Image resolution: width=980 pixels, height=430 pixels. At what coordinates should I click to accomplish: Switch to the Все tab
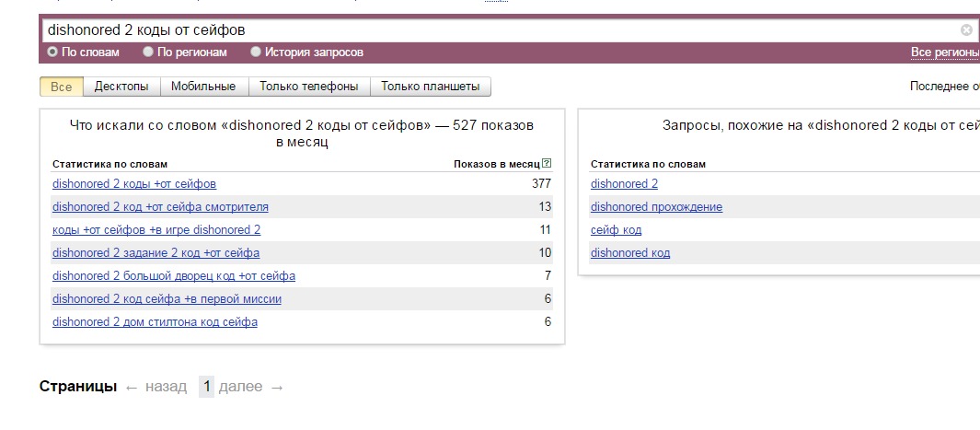62,87
